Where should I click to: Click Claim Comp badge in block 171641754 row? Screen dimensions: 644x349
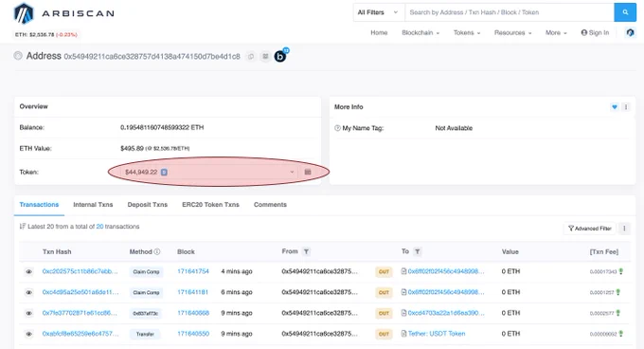146,272
